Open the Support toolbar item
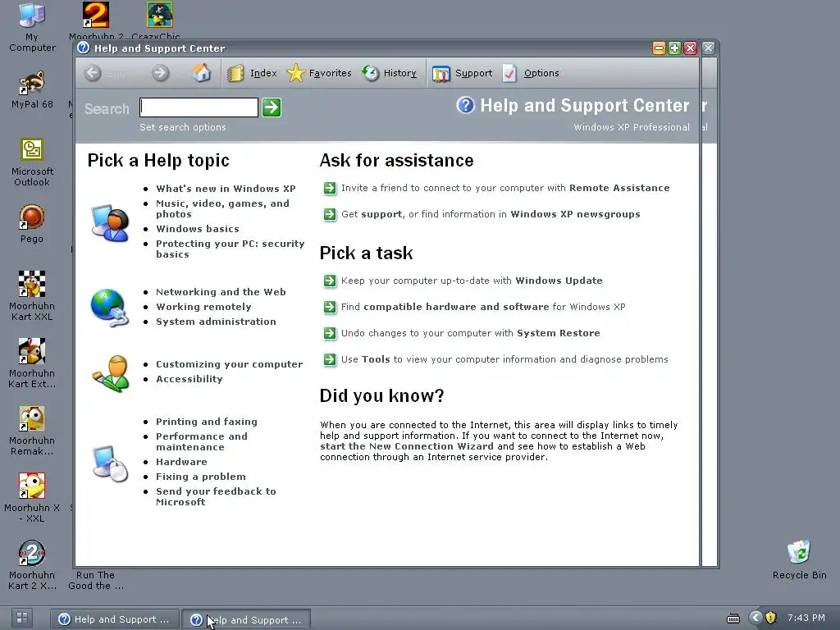 click(x=463, y=73)
